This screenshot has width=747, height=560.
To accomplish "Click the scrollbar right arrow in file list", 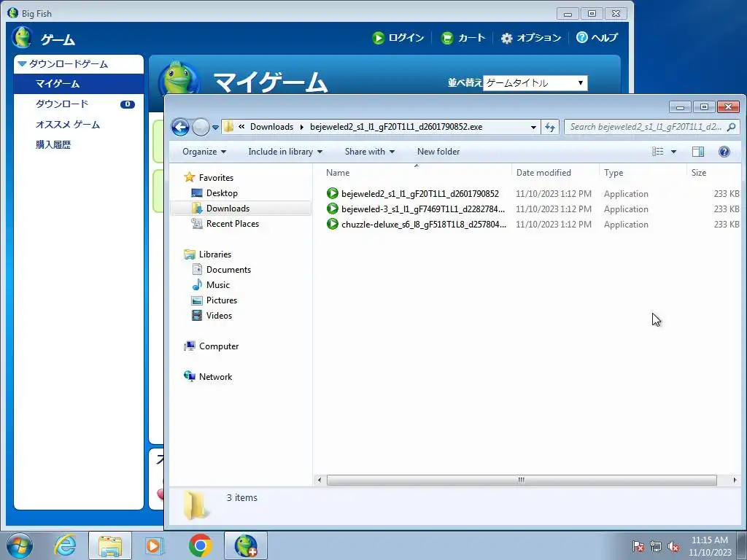I will tap(735, 480).
